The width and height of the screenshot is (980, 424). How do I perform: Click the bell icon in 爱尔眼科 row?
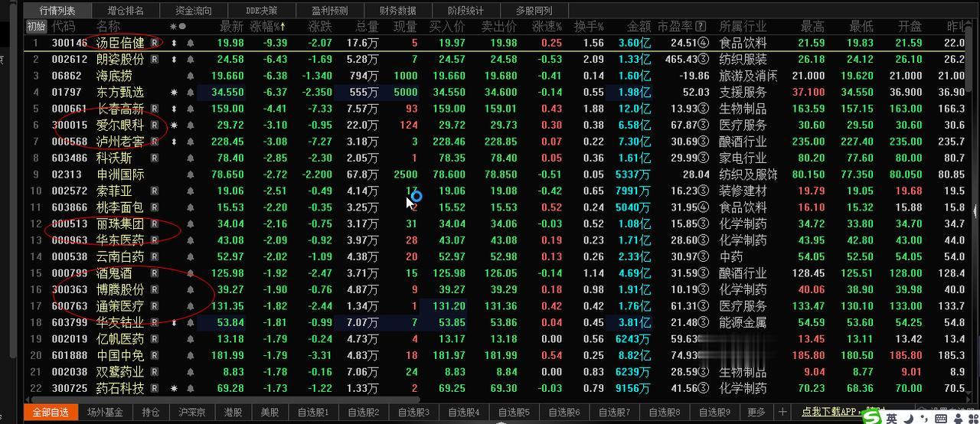click(x=190, y=126)
